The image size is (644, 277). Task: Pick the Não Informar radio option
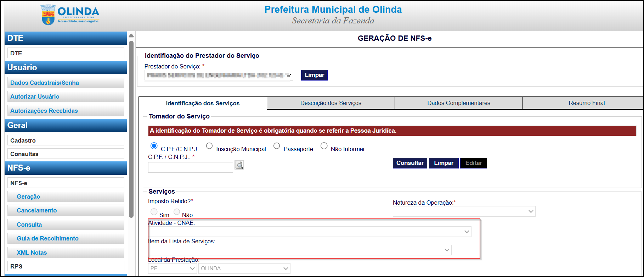click(x=324, y=146)
